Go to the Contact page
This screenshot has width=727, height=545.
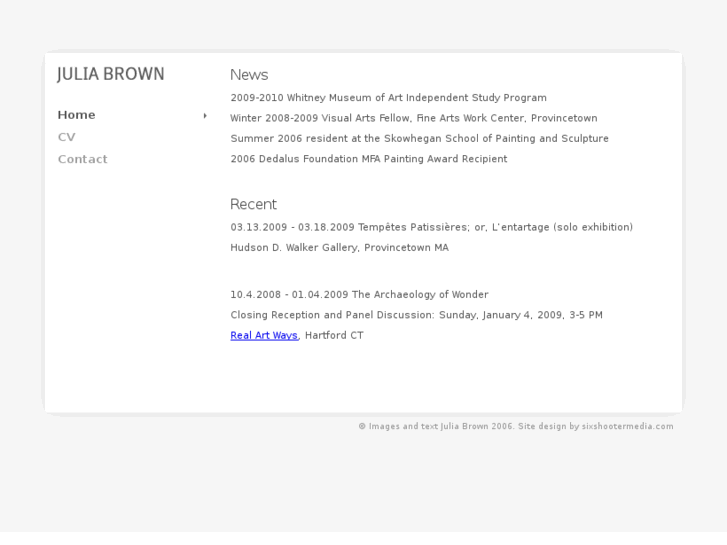click(x=82, y=159)
